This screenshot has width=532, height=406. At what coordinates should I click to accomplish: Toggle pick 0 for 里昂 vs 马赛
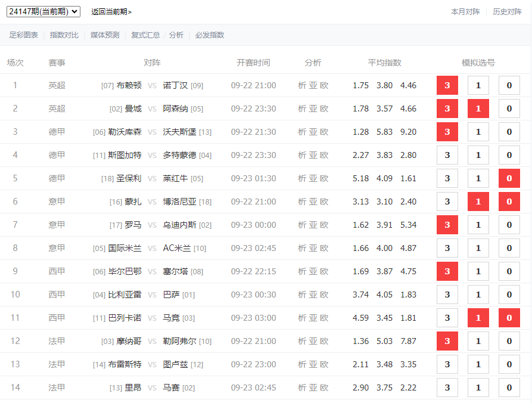509,388
